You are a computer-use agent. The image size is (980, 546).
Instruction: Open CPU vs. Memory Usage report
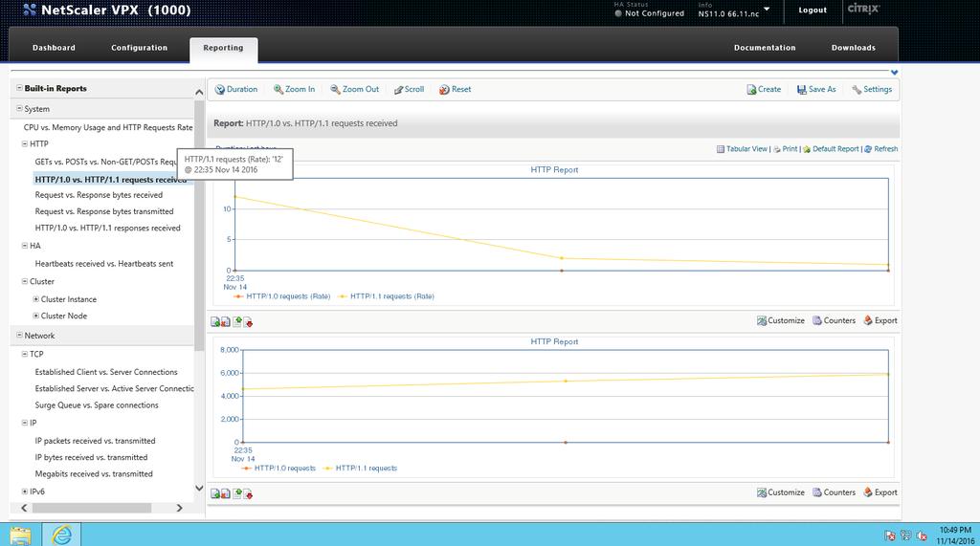pyautogui.click(x=108, y=127)
